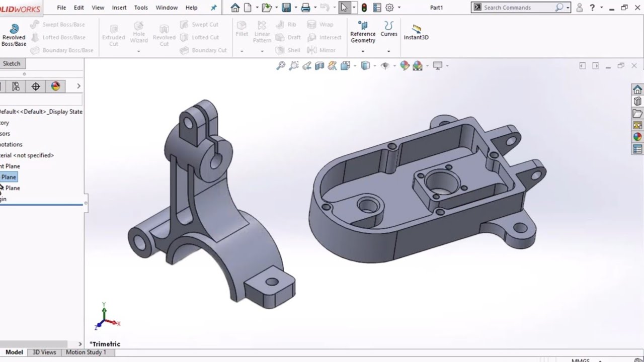
Task: Open the Help menu
Action: pos(191,8)
